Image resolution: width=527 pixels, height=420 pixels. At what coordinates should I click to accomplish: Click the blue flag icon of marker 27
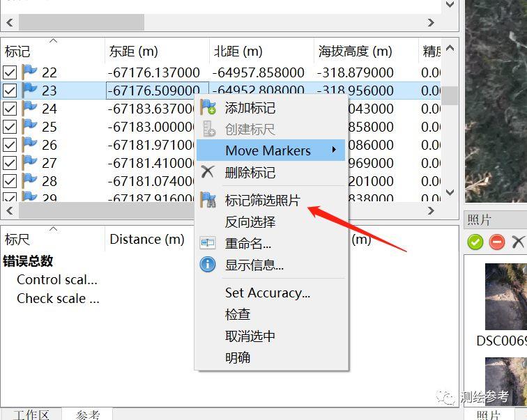[29, 162]
